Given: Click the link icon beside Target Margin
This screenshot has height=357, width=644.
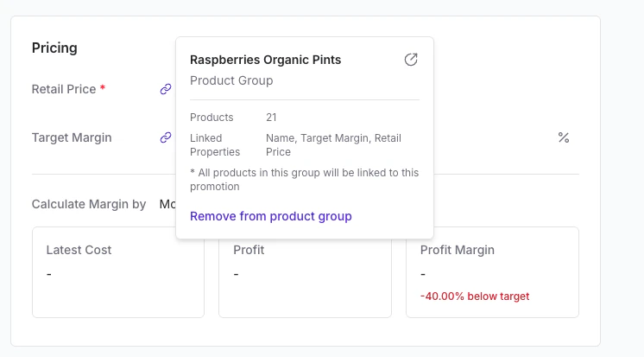Looking at the screenshot, I should tap(166, 137).
